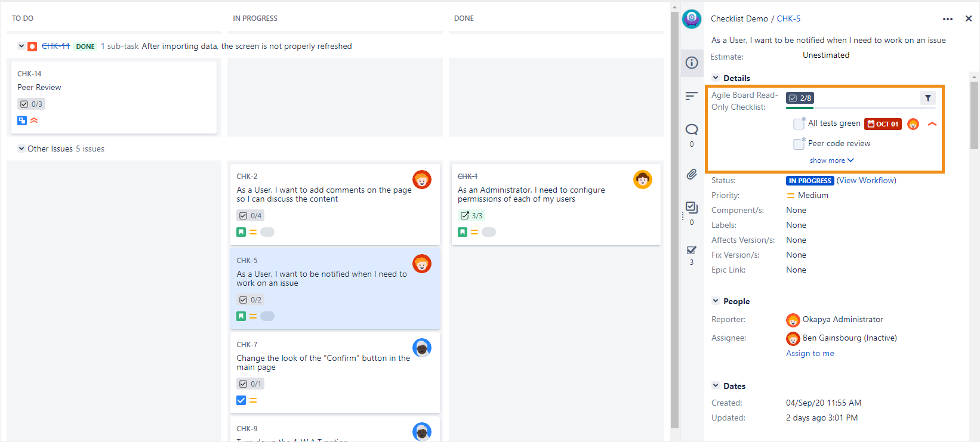Click the checklist filter funnel icon
This screenshot has height=442, width=980.
point(927,98)
